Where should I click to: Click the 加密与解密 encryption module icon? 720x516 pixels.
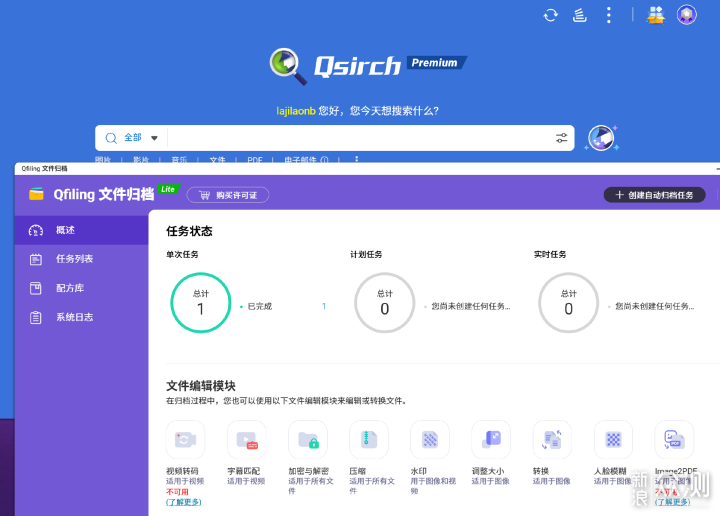[x=308, y=439]
